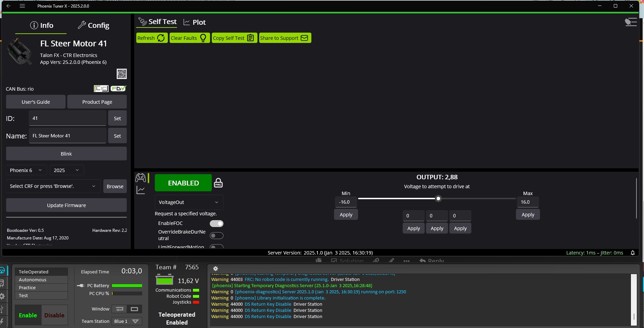Toggle the green ENABLED control button
The image size is (644, 328).
[183, 183]
